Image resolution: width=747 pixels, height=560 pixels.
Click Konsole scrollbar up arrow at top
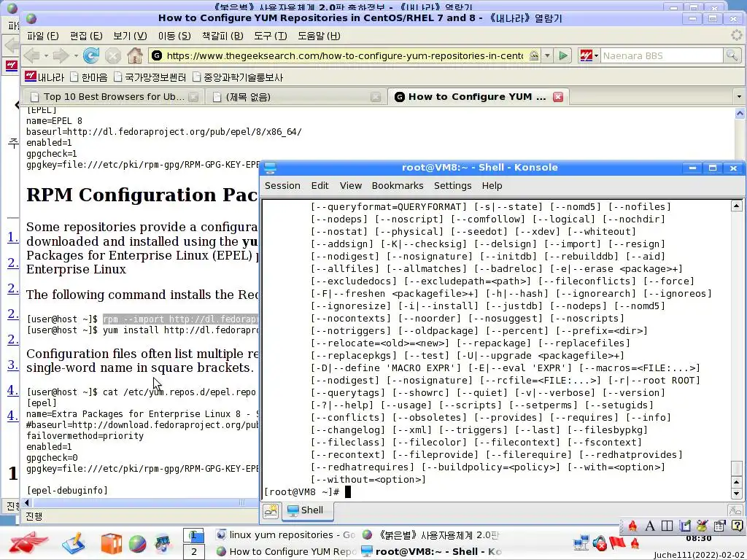(736, 206)
